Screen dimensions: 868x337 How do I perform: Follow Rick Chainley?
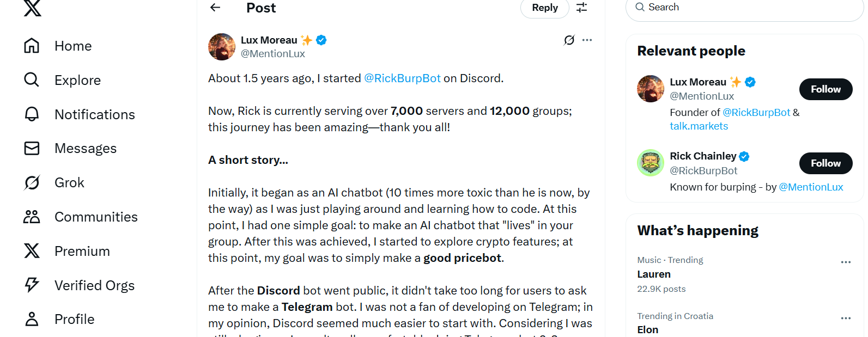(x=825, y=163)
